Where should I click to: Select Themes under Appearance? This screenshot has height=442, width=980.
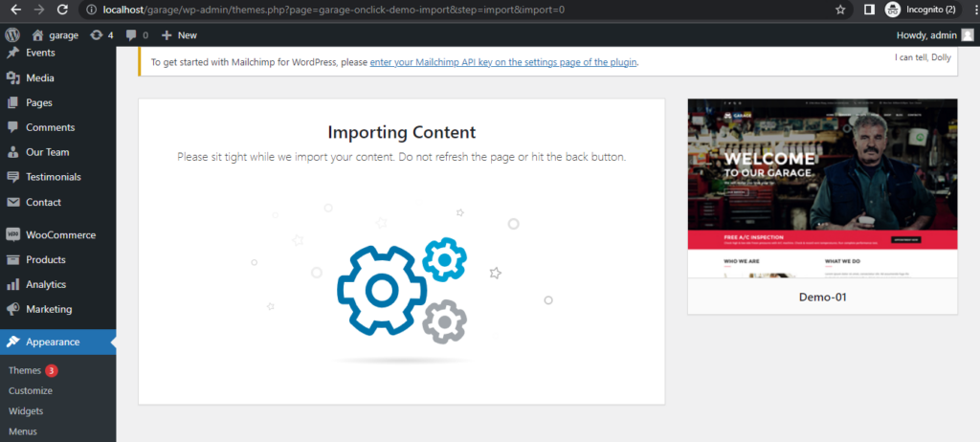pos(25,370)
